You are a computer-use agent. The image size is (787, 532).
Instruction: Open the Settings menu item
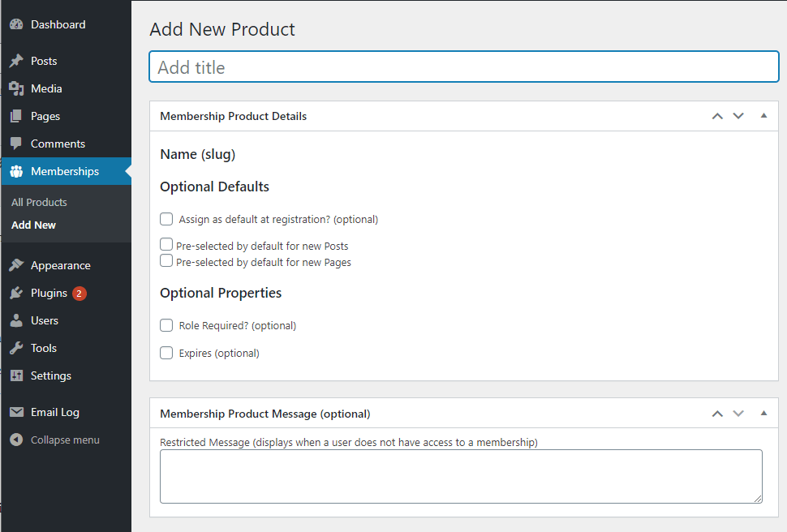click(50, 375)
